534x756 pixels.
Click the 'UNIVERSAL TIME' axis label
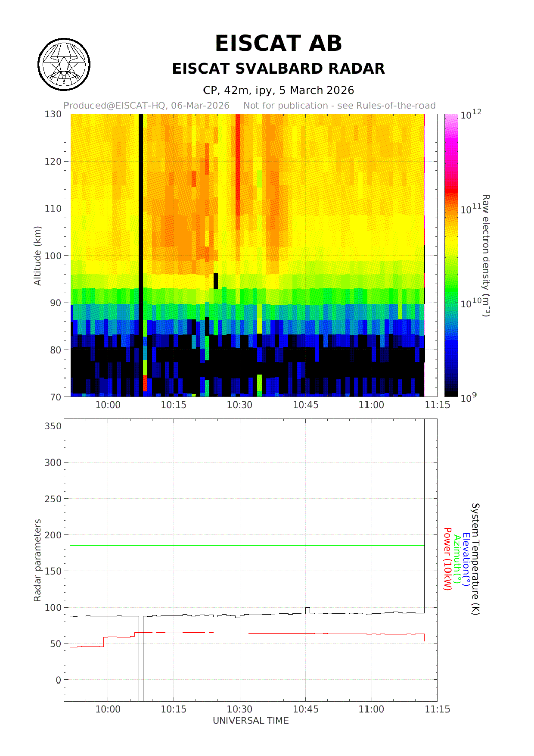coord(251,721)
